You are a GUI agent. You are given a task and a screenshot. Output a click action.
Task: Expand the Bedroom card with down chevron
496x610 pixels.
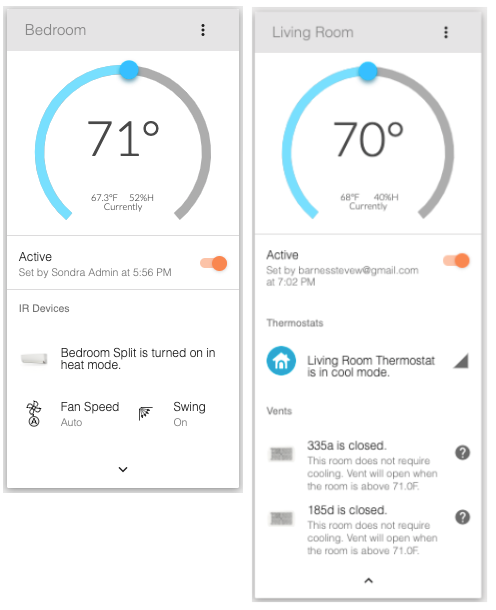click(x=123, y=469)
